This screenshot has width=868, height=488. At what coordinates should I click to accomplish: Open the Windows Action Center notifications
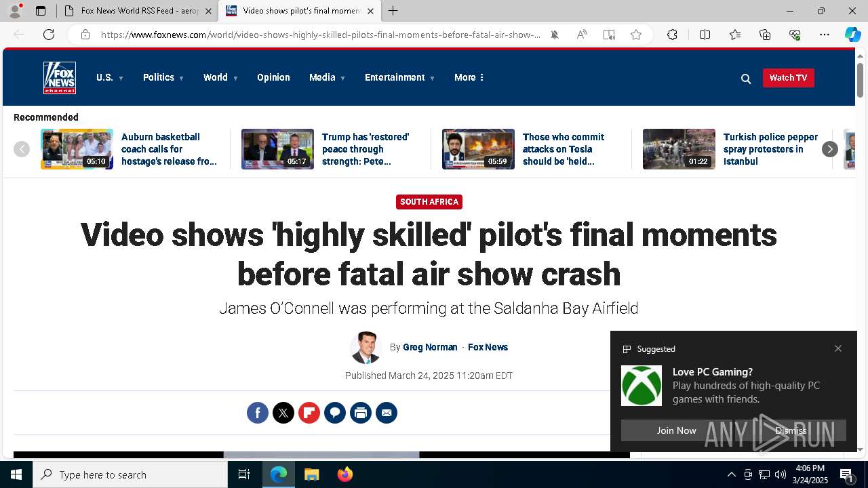click(x=846, y=474)
